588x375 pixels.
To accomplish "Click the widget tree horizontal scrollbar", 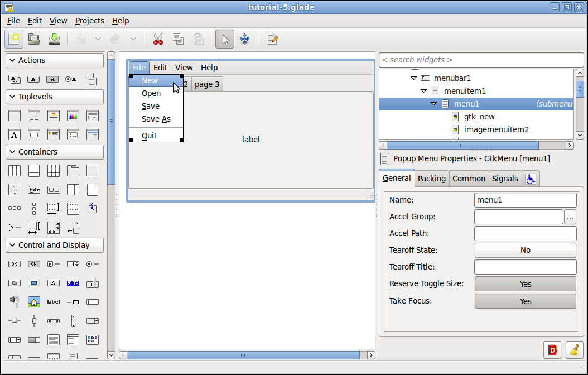I will click(x=462, y=145).
